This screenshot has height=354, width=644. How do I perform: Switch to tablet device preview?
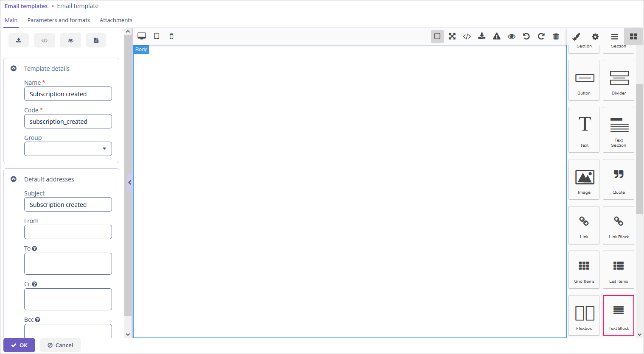tap(157, 36)
